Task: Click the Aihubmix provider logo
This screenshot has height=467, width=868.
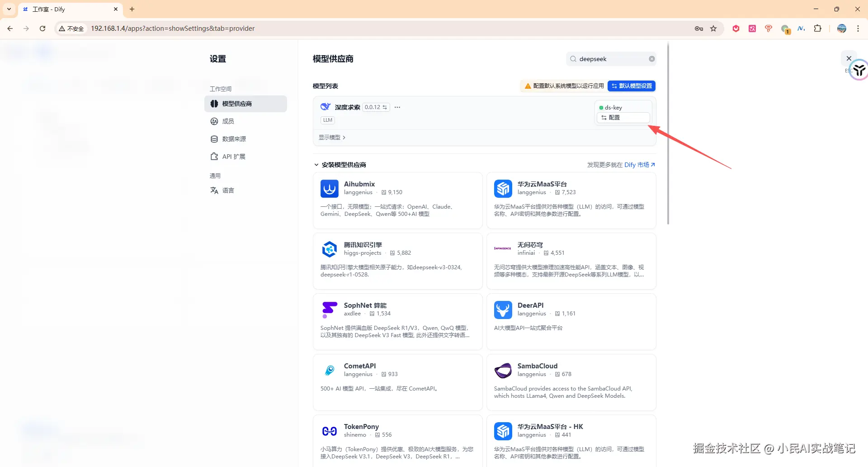Action: [x=330, y=189]
